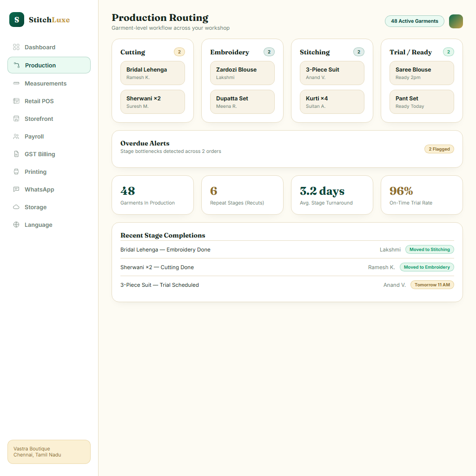
Task: Click the Language globe icon
Action: pos(16,225)
